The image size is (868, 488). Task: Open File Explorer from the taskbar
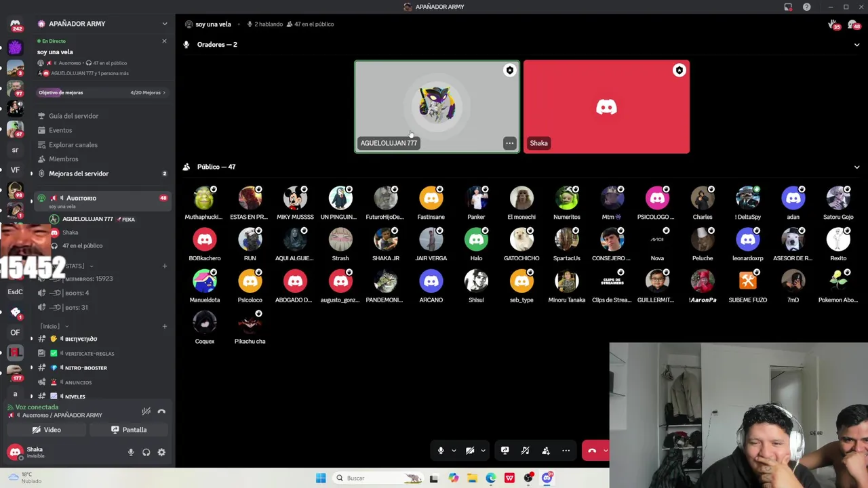click(472, 479)
